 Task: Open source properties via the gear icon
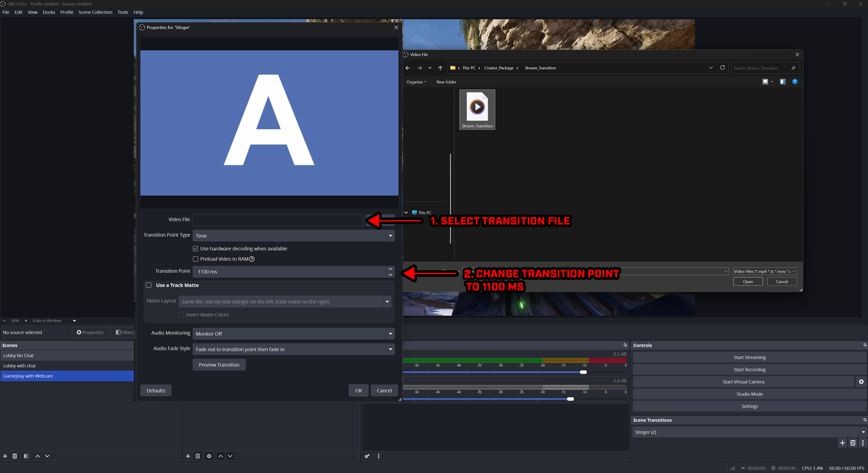tap(209, 456)
